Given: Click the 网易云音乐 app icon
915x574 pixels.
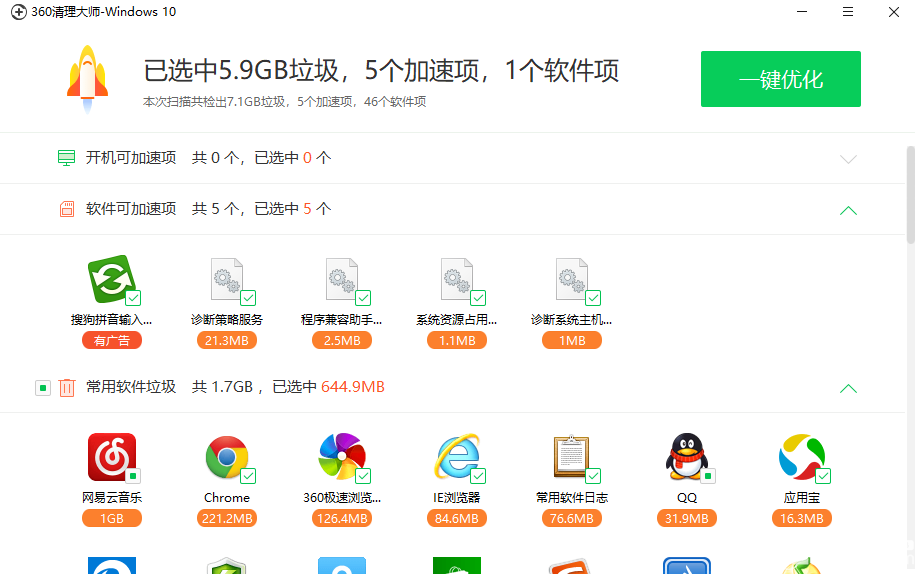Looking at the screenshot, I should 111,457.
